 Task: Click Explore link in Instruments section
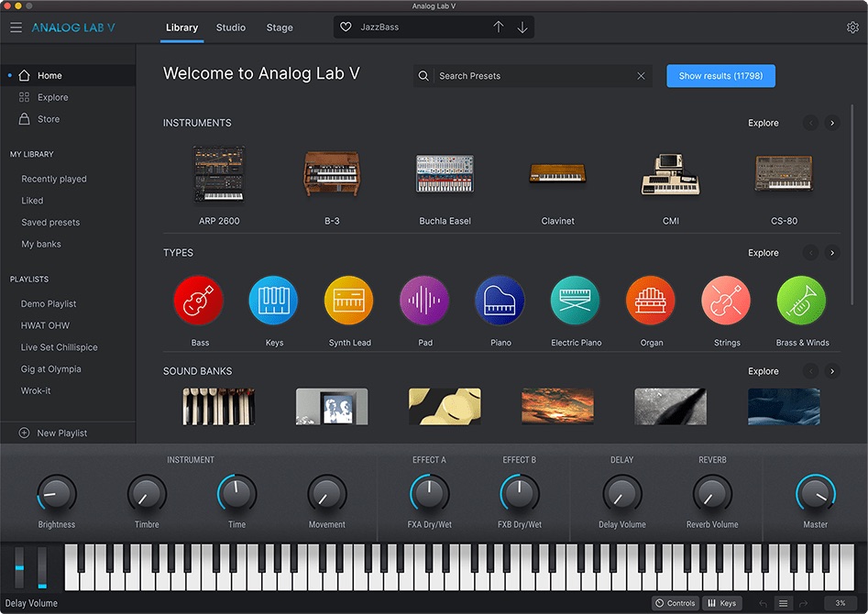pyautogui.click(x=764, y=123)
